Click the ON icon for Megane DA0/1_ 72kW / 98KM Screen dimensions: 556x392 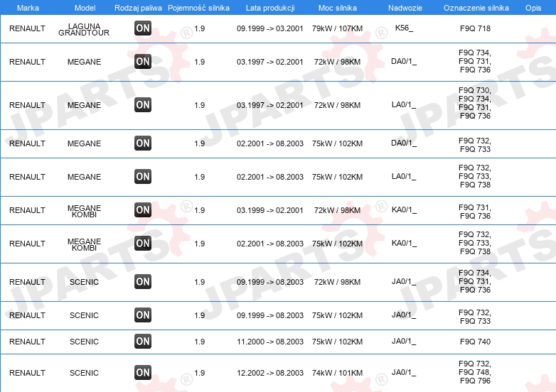tap(143, 62)
